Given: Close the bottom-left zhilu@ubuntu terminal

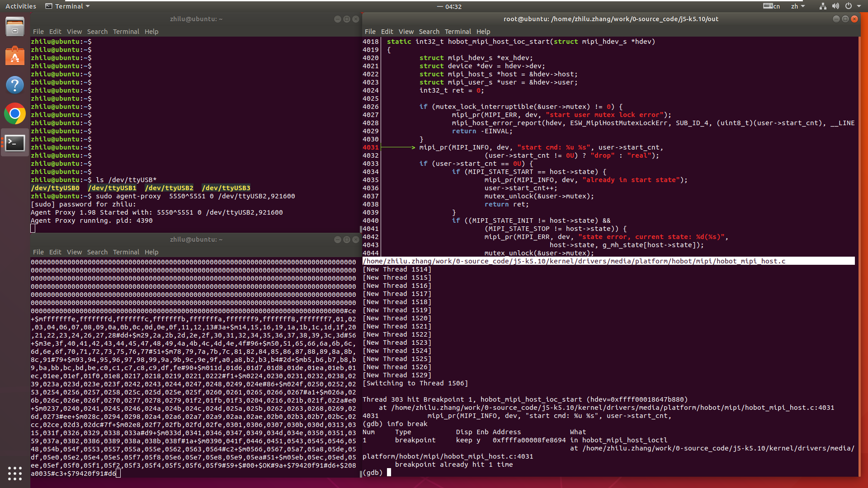Looking at the screenshot, I should tap(356, 239).
